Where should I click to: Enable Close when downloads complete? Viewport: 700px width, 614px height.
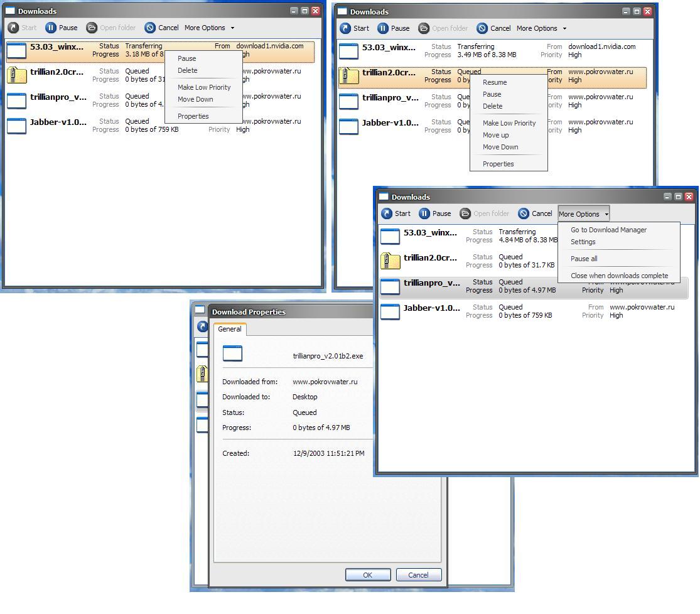click(618, 275)
